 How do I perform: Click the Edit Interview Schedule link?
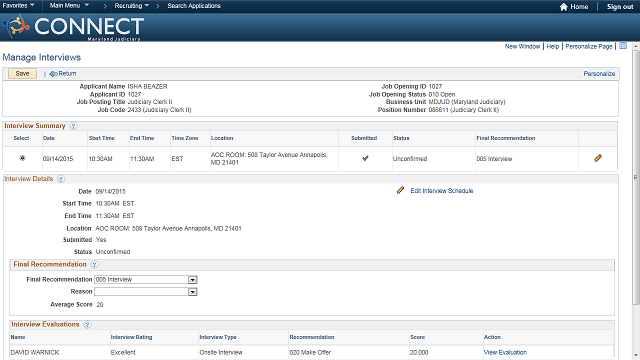[442, 191]
